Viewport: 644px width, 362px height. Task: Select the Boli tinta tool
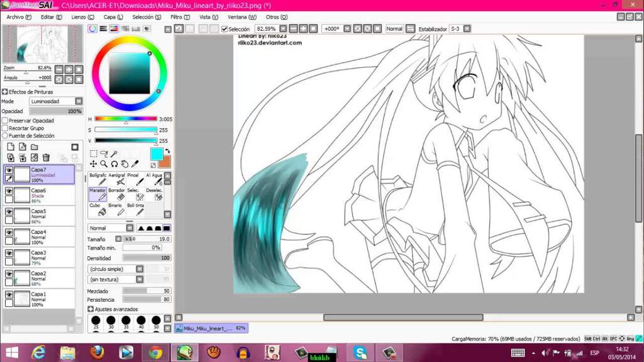pos(136,209)
